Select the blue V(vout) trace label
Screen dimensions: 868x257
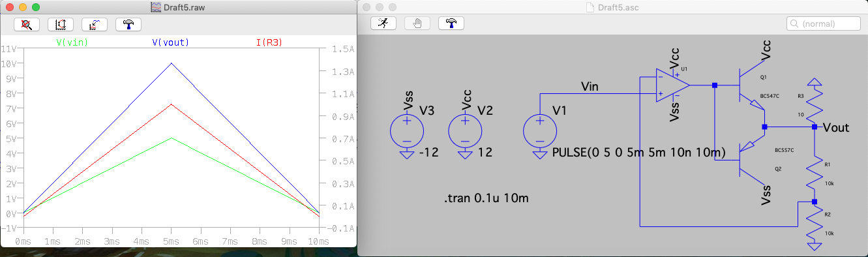pos(171,42)
